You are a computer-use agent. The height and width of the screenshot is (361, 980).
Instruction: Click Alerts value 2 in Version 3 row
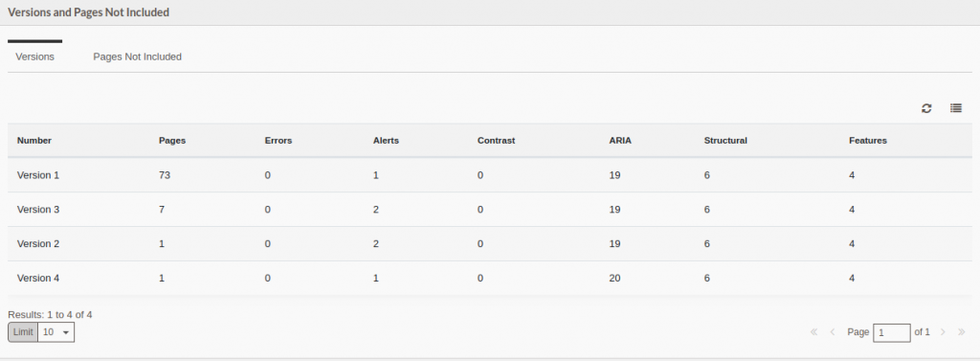pyautogui.click(x=375, y=210)
